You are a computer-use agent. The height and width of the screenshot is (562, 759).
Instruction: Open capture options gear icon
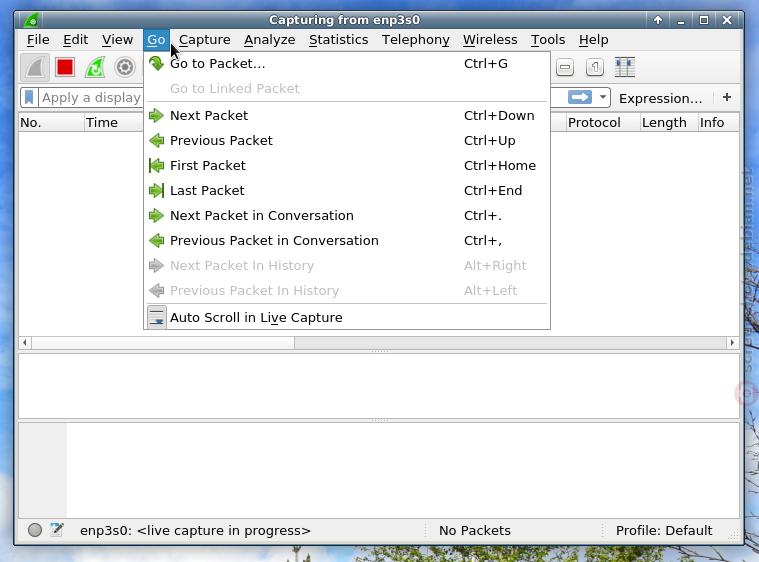(x=124, y=67)
